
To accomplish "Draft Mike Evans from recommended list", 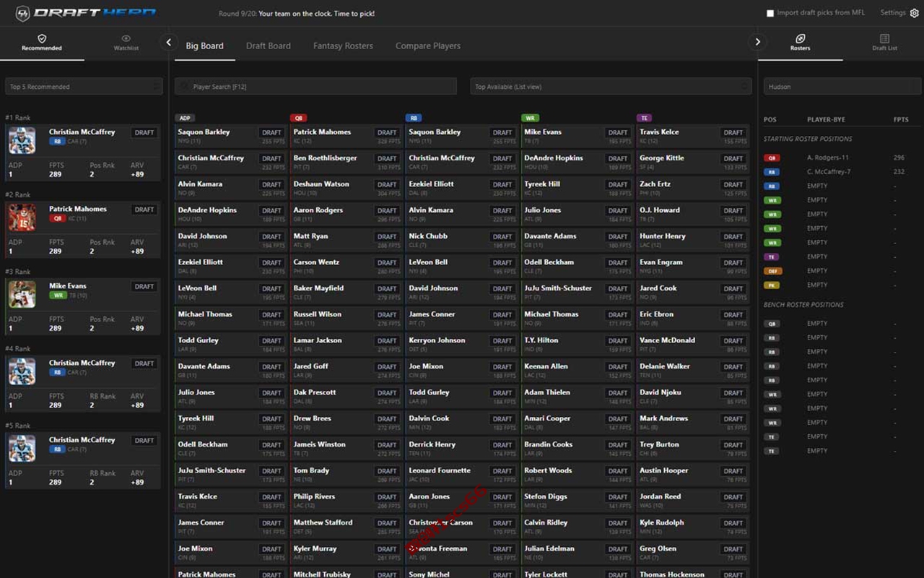I will pos(144,287).
